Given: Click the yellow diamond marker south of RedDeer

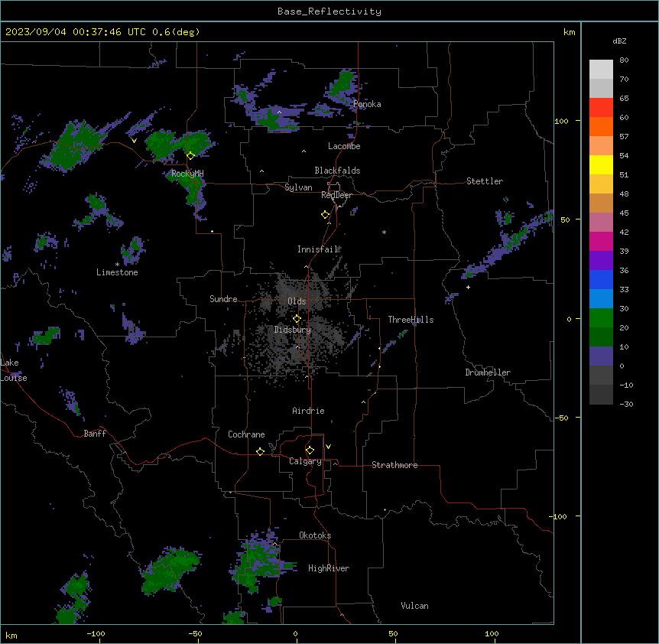Looking at the screenshot, I should click(326, 215).
